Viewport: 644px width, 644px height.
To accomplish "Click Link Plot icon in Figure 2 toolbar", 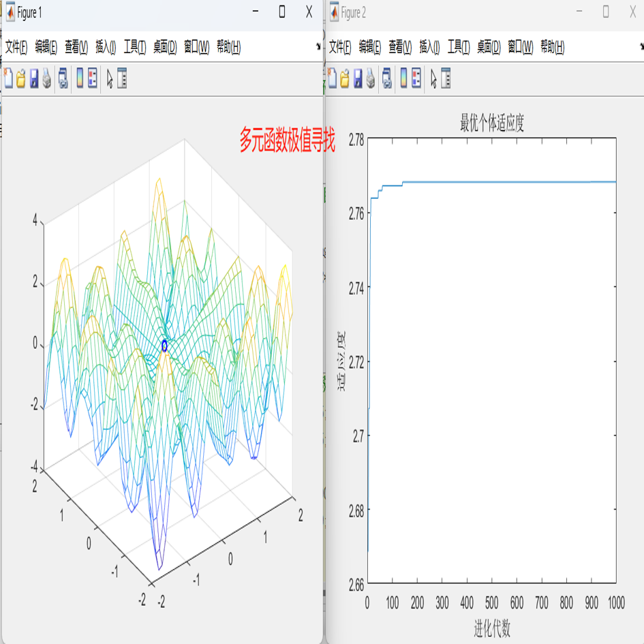I will click(x=387, y=78).
